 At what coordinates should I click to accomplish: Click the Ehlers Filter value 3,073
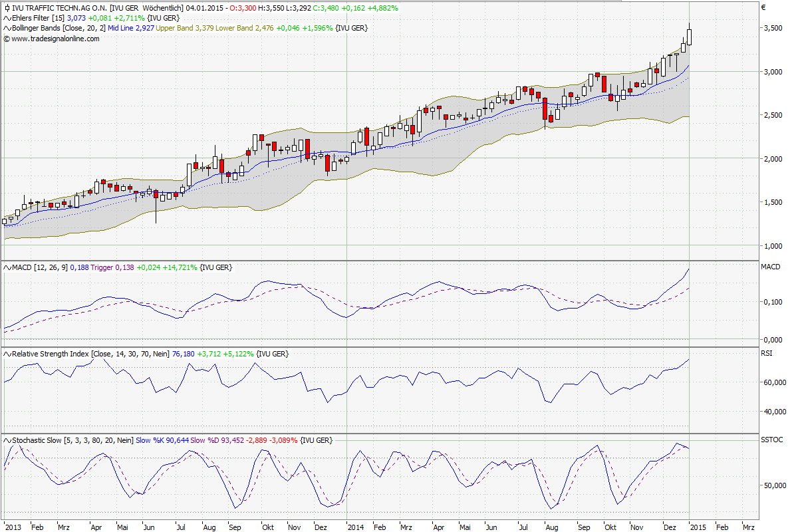coord(76,18)
